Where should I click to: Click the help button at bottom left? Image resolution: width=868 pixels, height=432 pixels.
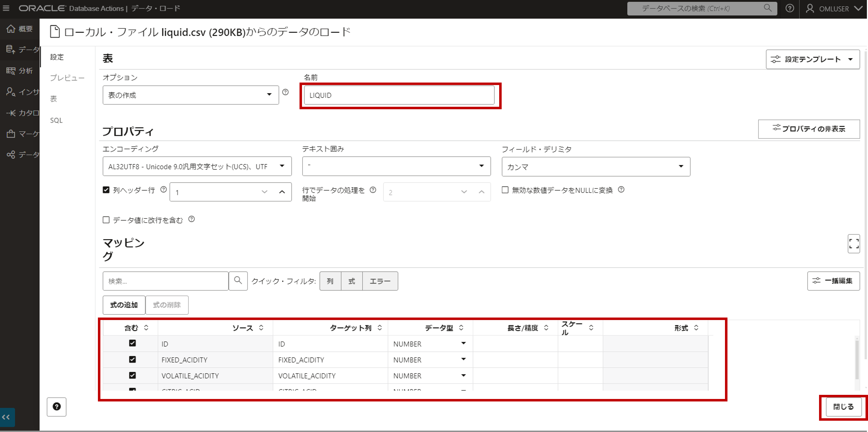click(57, 407)
